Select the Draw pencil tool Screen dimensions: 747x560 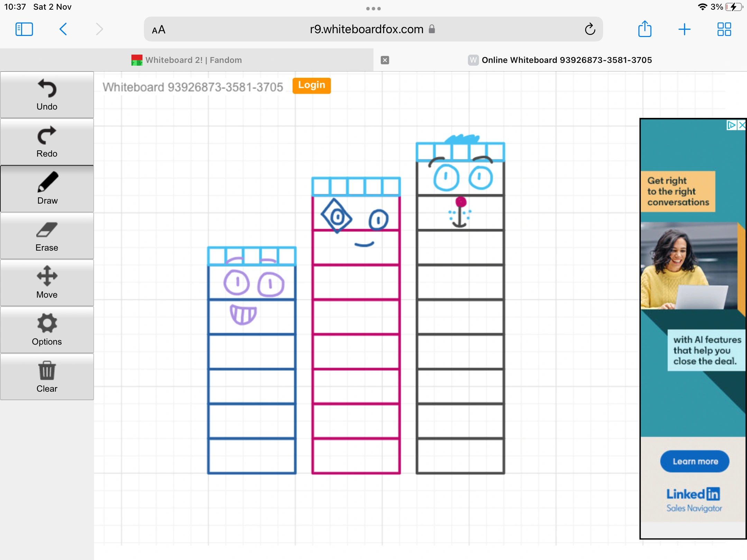coord(47,189)
